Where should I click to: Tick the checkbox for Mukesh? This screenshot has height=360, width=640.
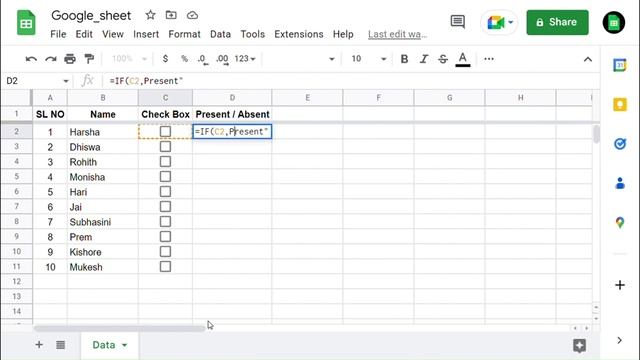point(165,267)
